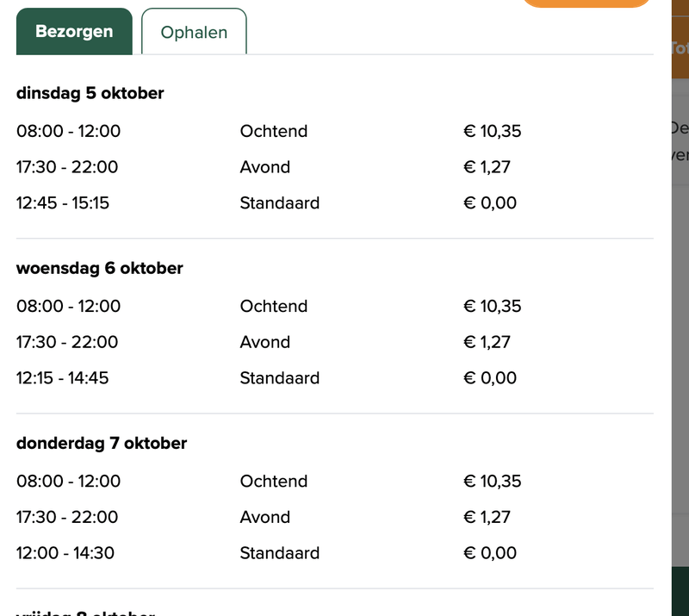Pick the 12:45 - 15:15 Standaard slot

(63, 203)
